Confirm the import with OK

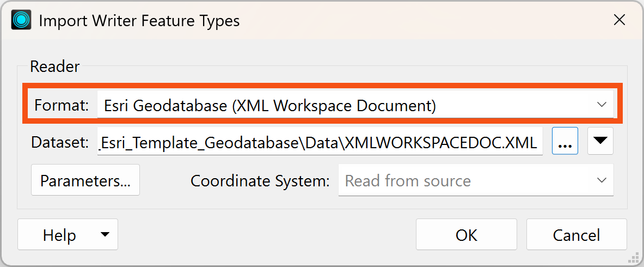click(466, 234)
